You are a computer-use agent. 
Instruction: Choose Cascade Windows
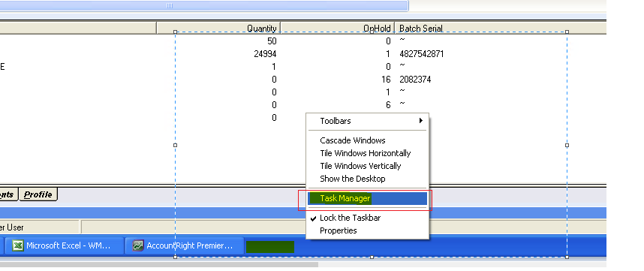368,140
